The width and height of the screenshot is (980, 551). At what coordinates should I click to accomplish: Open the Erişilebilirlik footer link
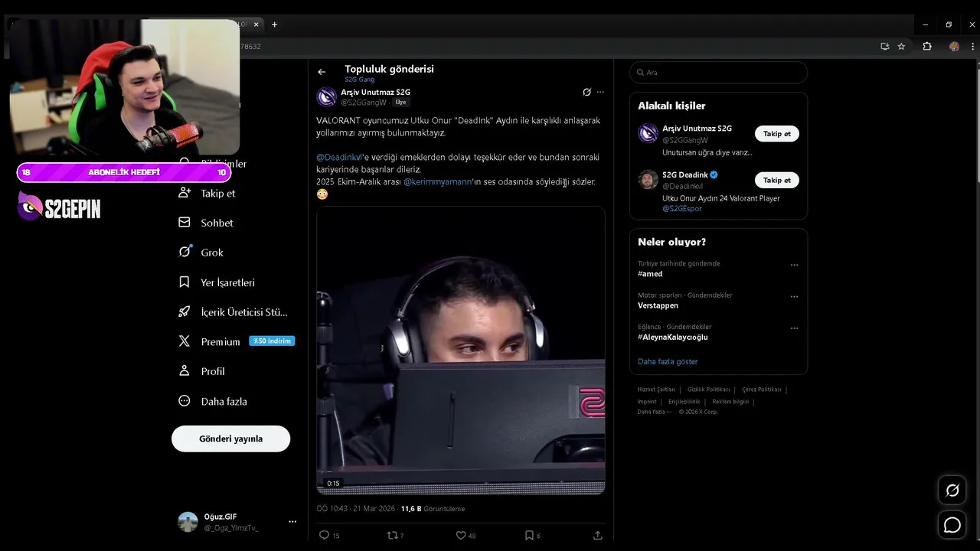point(684,402)
